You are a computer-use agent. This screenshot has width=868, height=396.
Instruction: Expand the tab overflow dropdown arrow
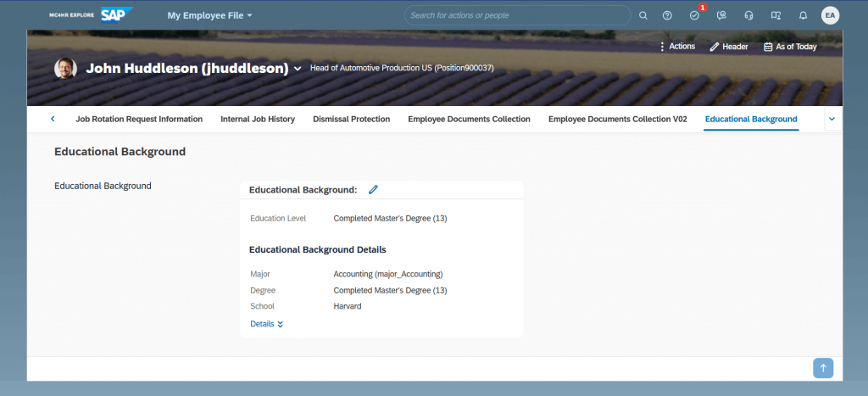[x=832, y=119]
